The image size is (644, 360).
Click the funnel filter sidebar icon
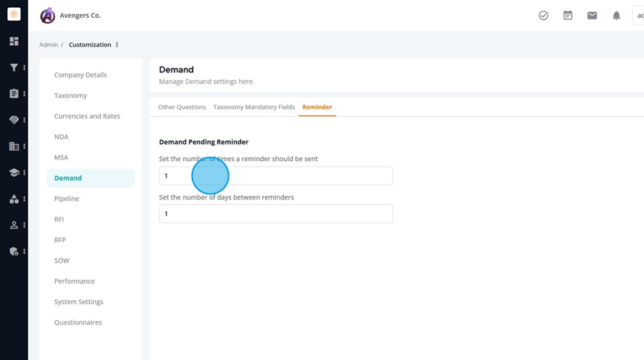tap(14, 67)
